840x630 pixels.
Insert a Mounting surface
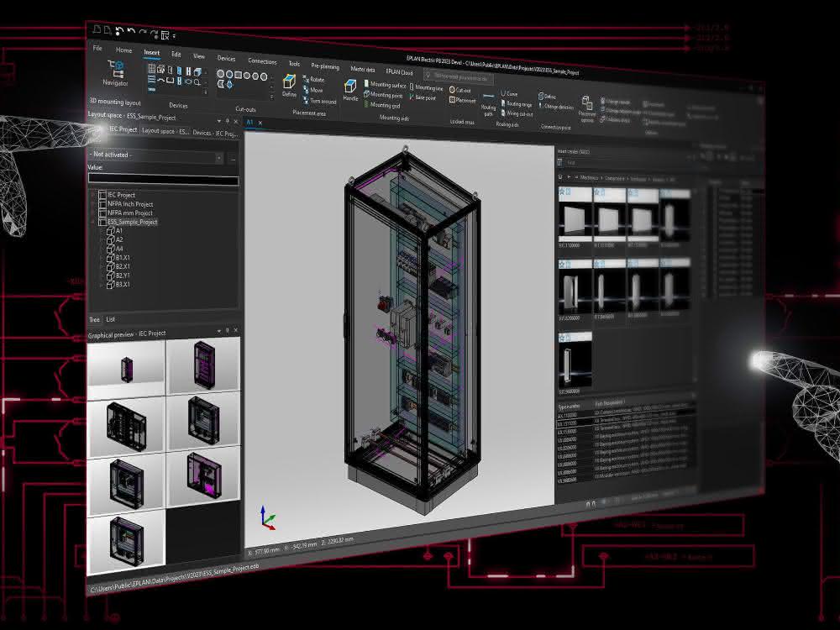tap(385, 85)
